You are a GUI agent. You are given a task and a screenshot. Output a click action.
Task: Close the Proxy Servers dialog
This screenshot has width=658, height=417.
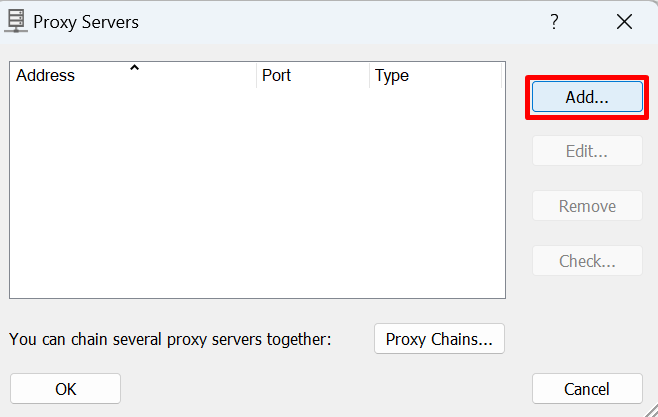coord(624,21)
